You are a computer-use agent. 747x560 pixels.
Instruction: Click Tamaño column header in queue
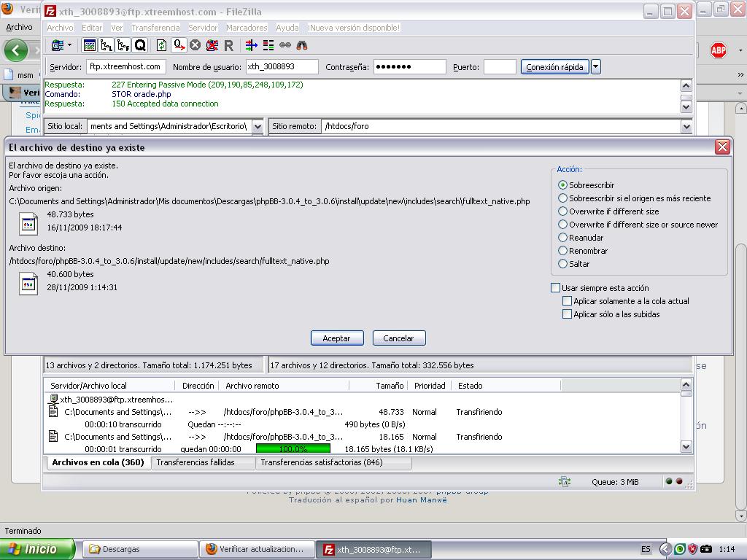379,386
